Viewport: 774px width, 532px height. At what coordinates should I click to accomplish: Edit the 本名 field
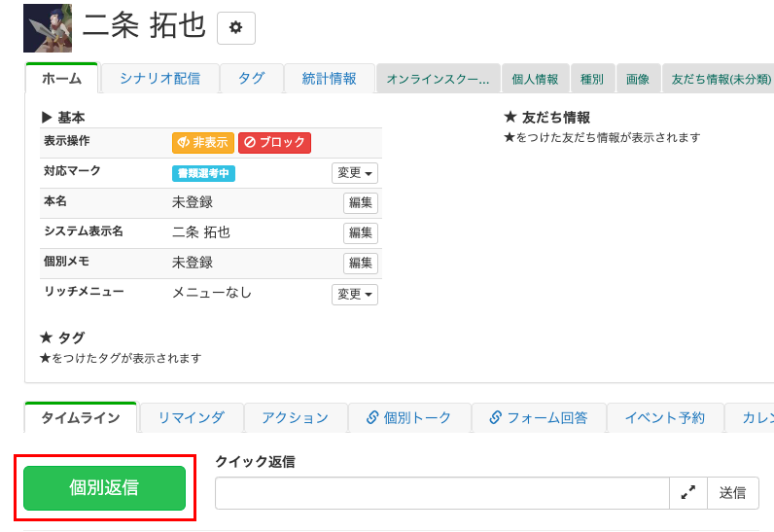click(360, 203)
